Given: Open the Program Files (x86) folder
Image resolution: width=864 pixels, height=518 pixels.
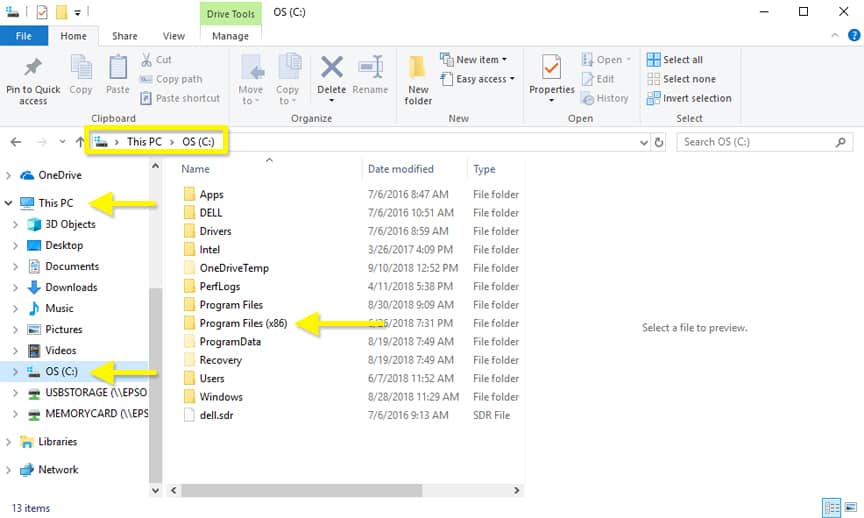Looking at the screenshot, I should (x=244, y=323).
